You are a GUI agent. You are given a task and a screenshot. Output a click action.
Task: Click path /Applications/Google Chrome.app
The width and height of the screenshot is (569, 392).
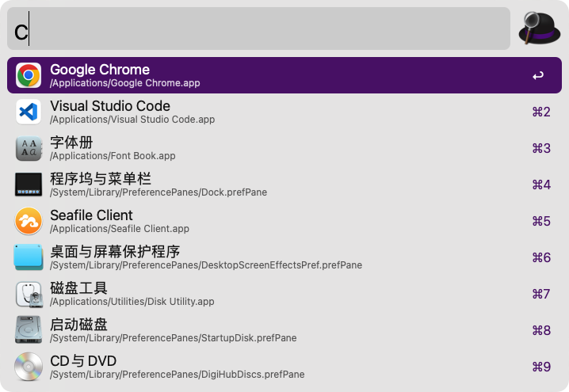point(125,83)
